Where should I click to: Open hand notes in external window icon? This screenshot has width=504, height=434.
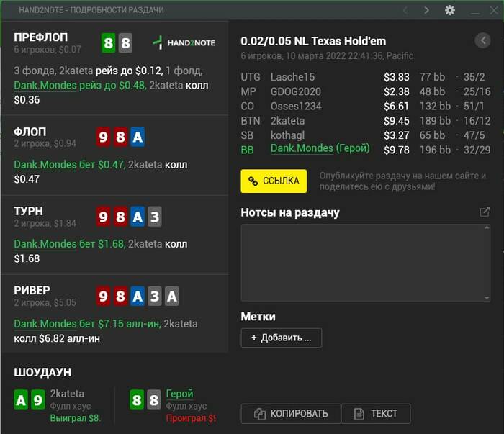(485, 212)
